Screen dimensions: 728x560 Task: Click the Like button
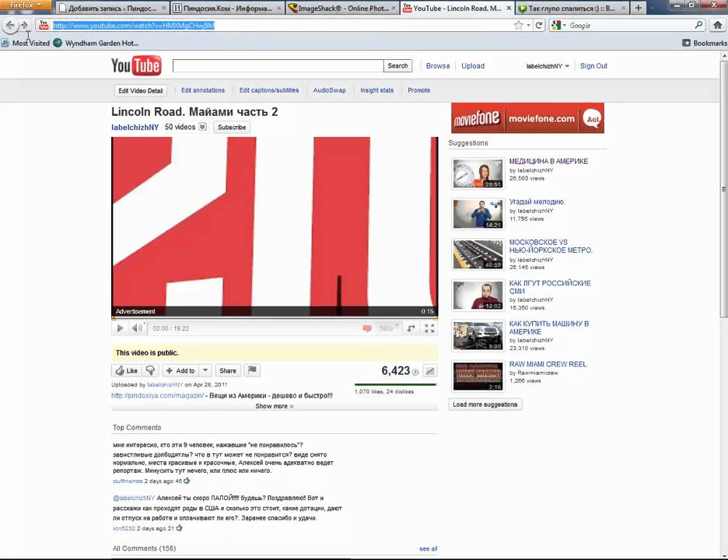click(127, 370)
